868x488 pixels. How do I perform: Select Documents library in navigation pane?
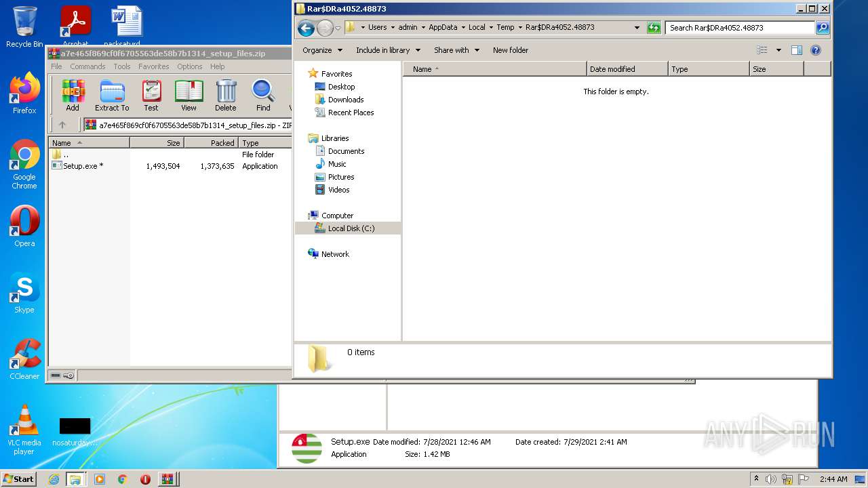click(346, 151)
